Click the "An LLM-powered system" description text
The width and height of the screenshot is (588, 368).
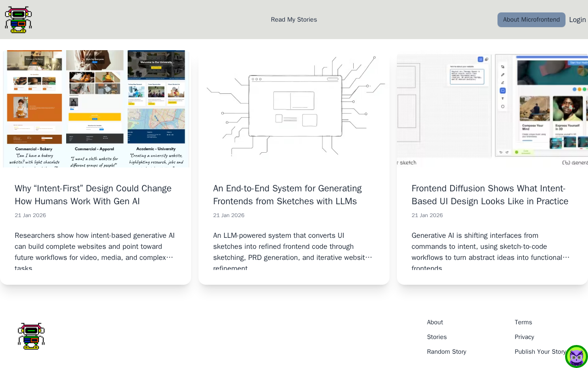(292, 247)
